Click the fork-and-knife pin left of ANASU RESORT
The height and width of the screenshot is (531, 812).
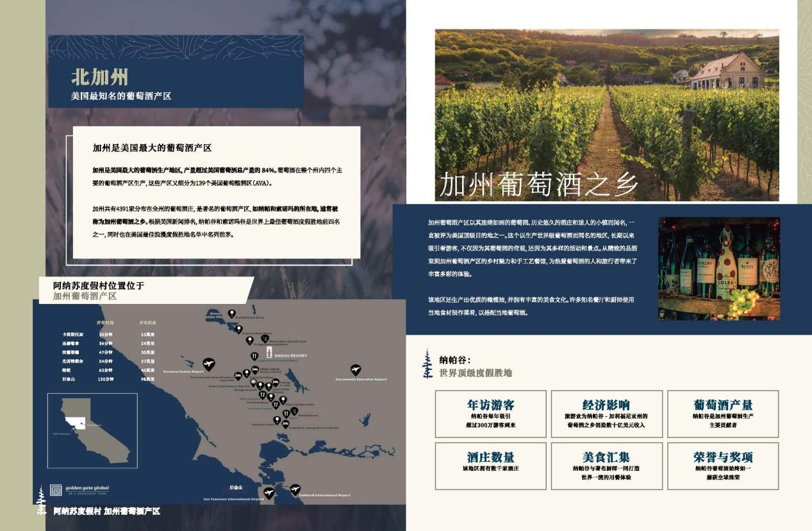coord(254,356)
